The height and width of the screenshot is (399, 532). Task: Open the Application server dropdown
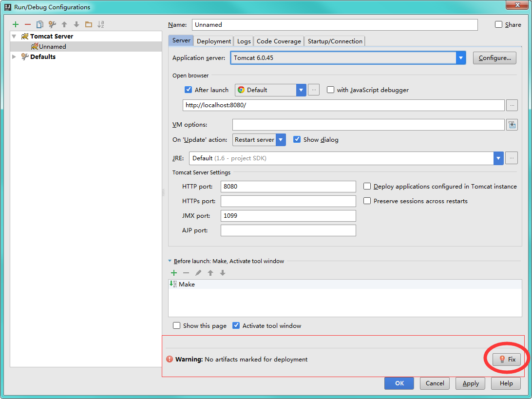(460, 57)
